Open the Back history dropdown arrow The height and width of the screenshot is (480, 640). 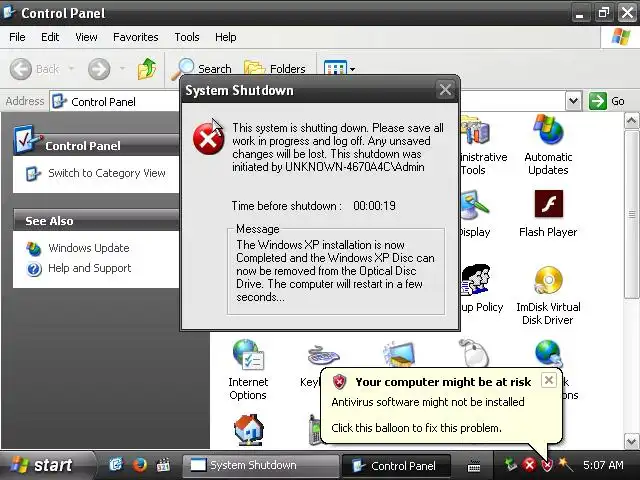pyautogui.click(x=71, y=69)
